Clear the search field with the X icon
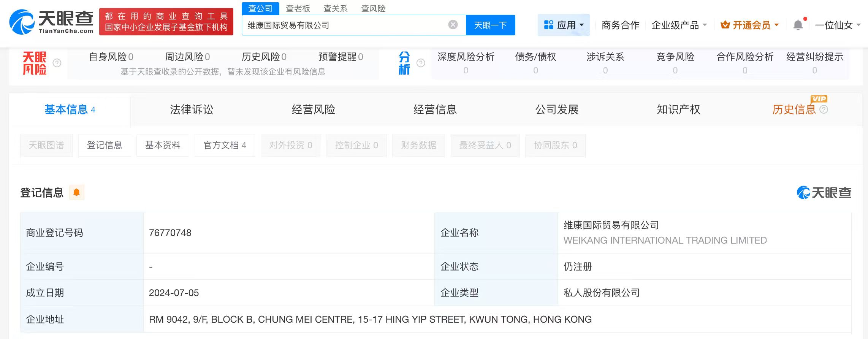 [453, 25]
